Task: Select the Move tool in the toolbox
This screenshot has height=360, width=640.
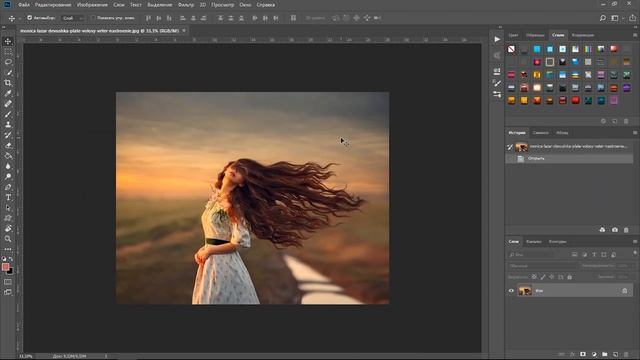Action: pos(8,41)
